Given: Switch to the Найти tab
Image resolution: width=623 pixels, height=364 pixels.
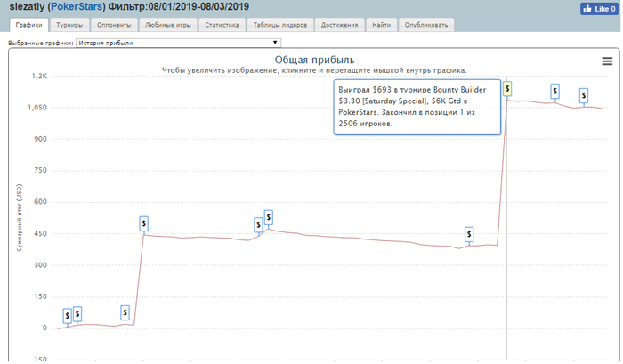Looking at the screenshot, I should [382, 25].
